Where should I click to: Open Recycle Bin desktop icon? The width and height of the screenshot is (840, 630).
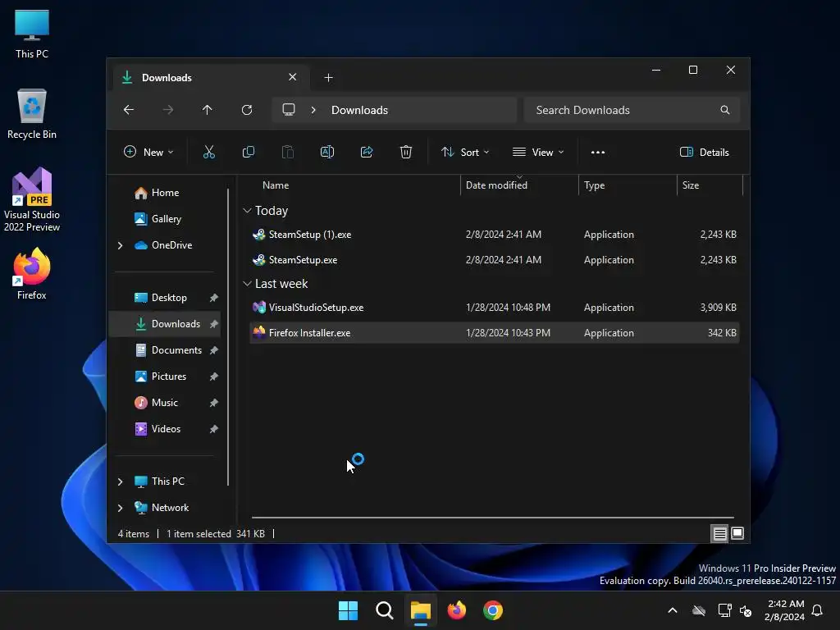[32, 114]
